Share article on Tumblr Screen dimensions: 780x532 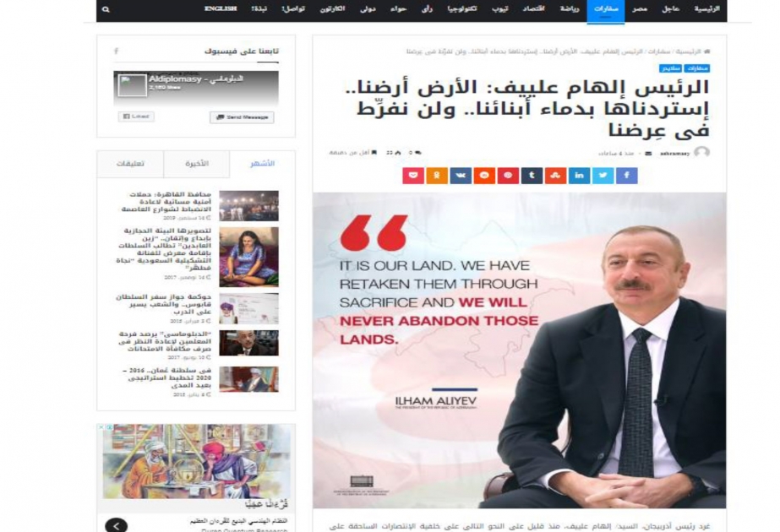click(x=532, y=176)
